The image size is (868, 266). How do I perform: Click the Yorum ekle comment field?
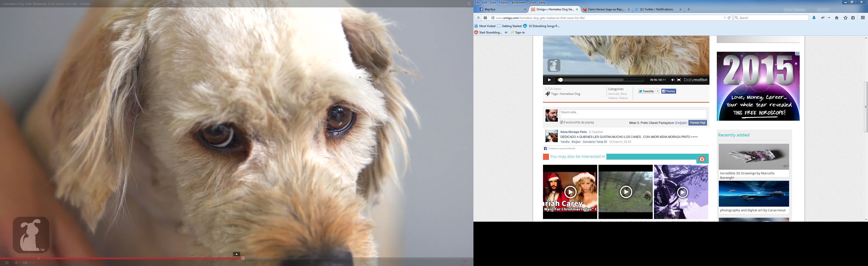(633, 114)
